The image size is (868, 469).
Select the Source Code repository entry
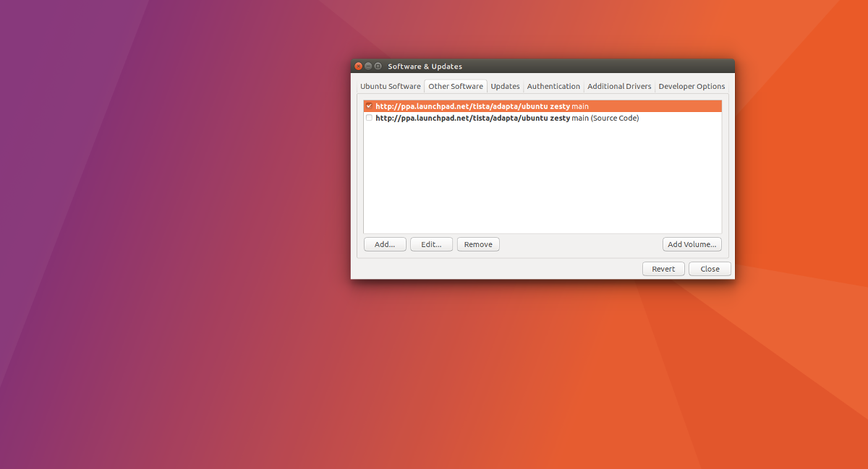pyautogui.click(x=506, y=118)
